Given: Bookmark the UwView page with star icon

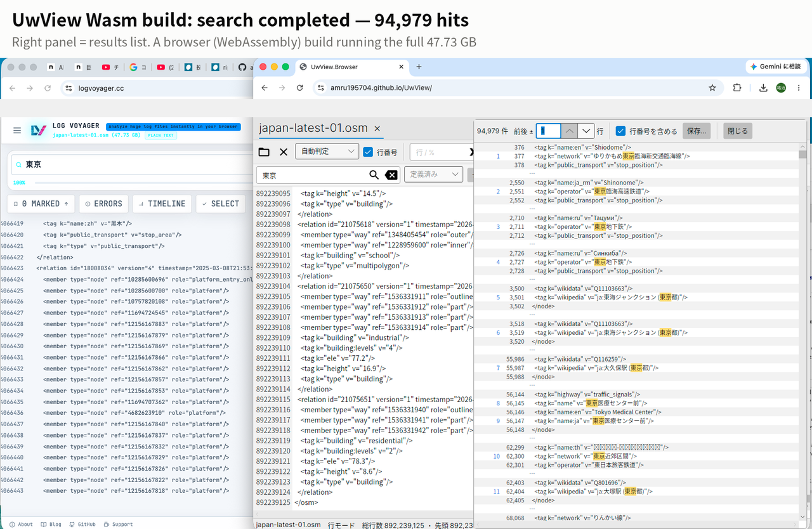Looking at the screenshot, I should coord(712,88).
